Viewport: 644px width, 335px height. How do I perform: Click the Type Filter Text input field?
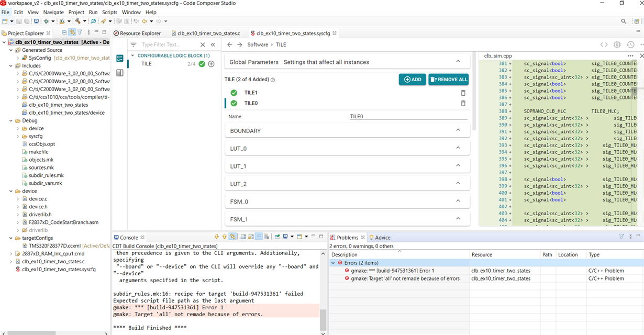pyautogui.click(x=168, y=45)
